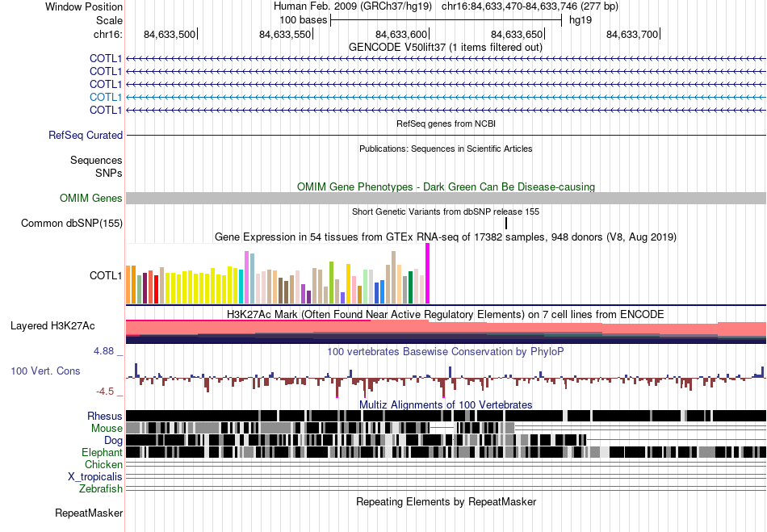Click the X_tropicalis species label

pos(95,477)
